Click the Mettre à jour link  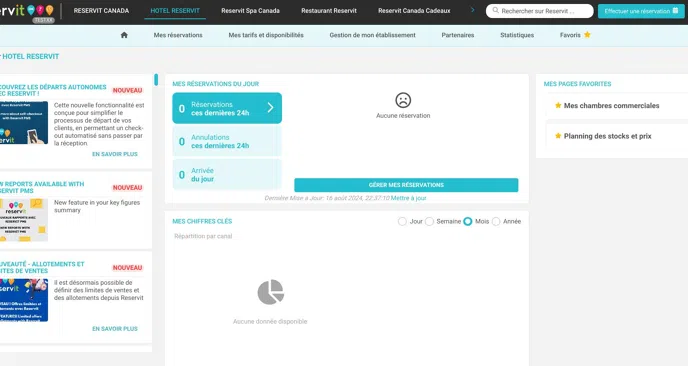coord(408,198)
